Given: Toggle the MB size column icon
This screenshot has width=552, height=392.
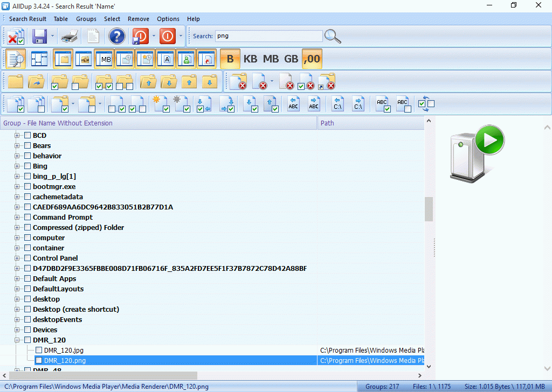Looking at the screenshot, I should pyautogui.click(x=104, y=59).
